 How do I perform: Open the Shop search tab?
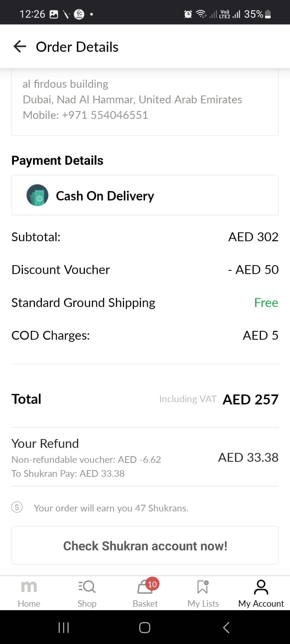[87, 593]
